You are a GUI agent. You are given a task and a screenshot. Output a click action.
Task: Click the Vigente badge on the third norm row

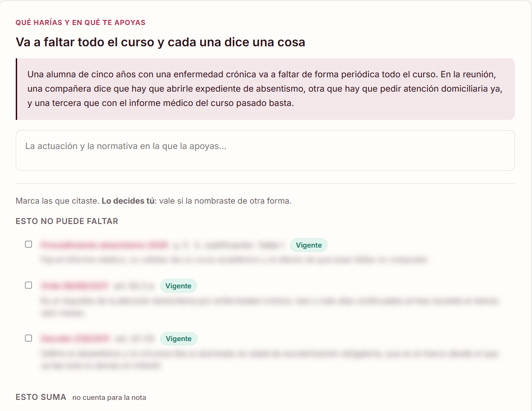pos(178,339)
